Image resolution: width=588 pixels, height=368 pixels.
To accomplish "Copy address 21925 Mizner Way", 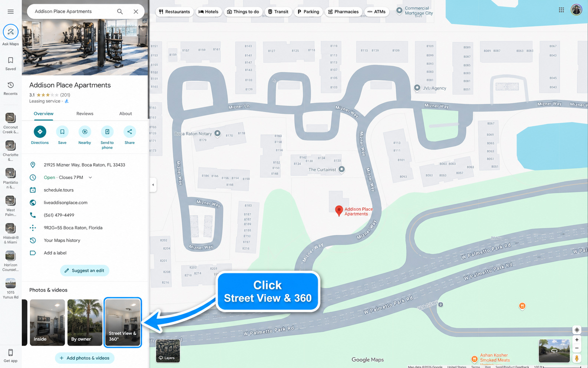I will coord(85,165).
